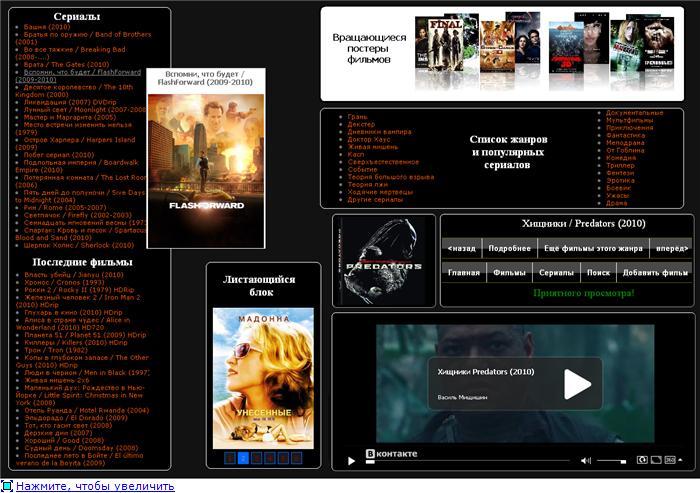This screenshot has width=700, height=493.
Task: Open the 'Поиск' menu item
Action: click(x=598, y=272)
